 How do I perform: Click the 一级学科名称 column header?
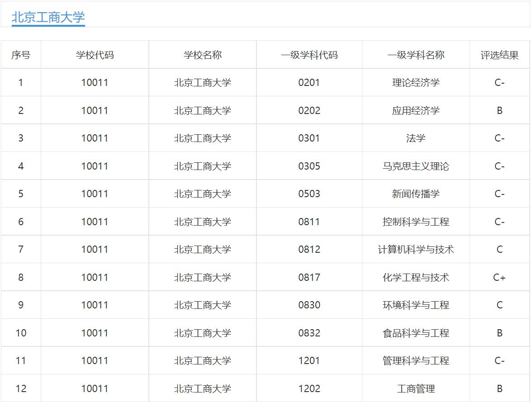417,54
